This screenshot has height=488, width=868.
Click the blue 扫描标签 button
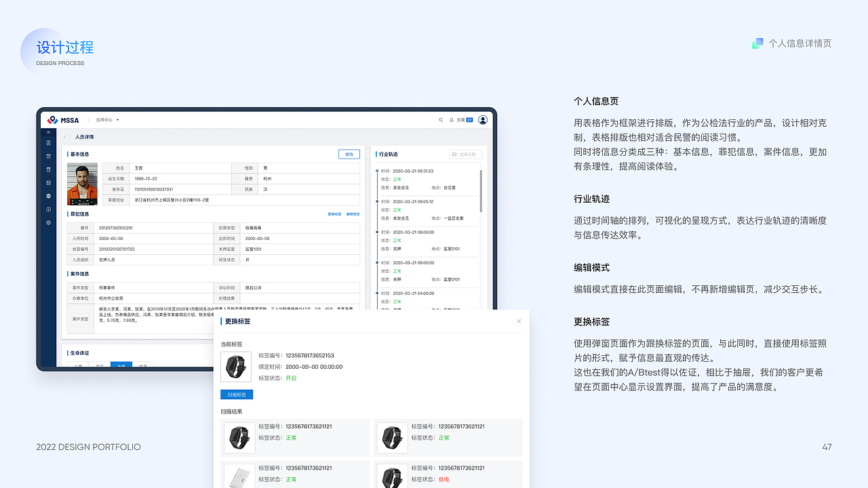(x=237, y=394)
